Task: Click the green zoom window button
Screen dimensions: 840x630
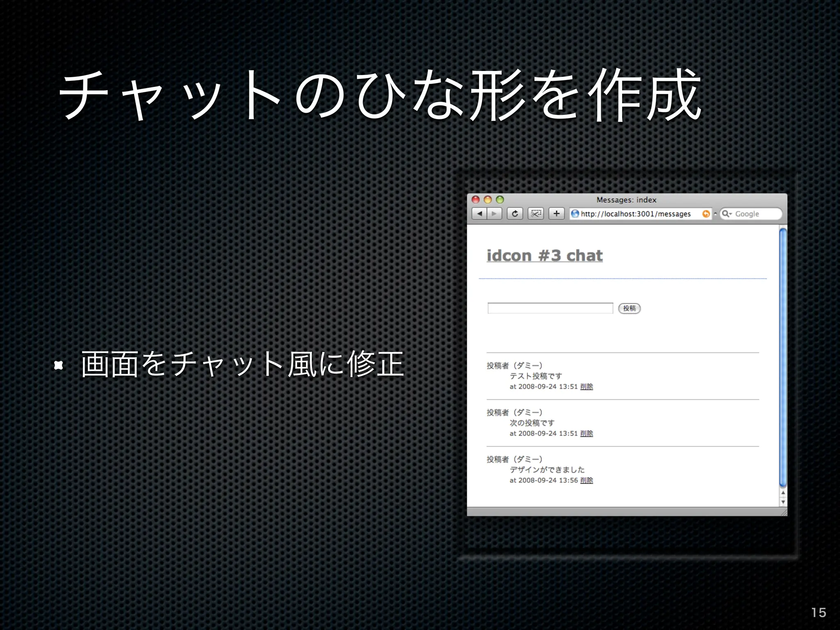Action: click(500, 200)
